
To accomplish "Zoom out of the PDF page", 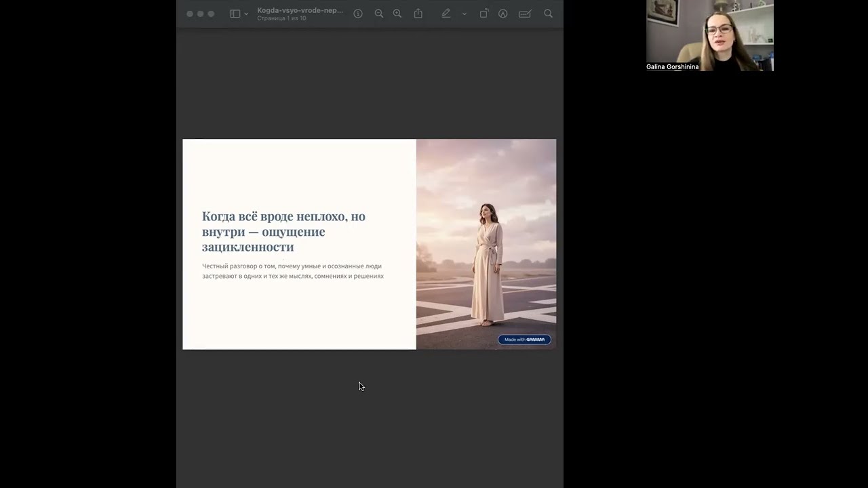I will [x=379, y=14].
